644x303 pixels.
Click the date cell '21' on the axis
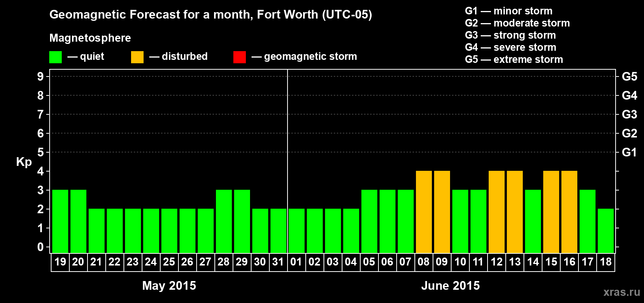96,262
